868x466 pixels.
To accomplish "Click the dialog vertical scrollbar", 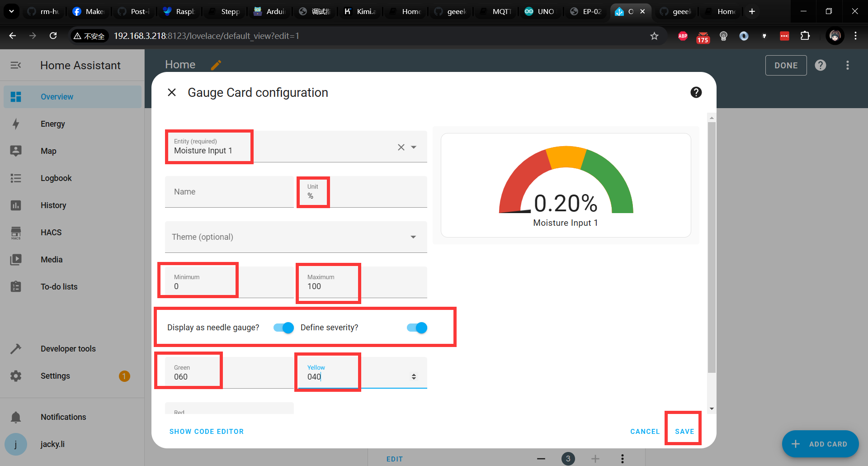I will 712,247.
